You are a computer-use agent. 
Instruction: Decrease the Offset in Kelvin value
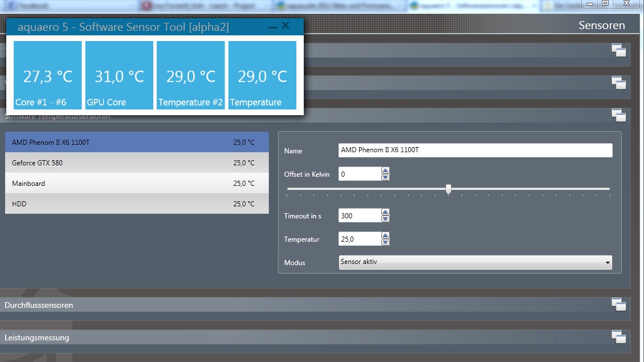pos(385,177)
